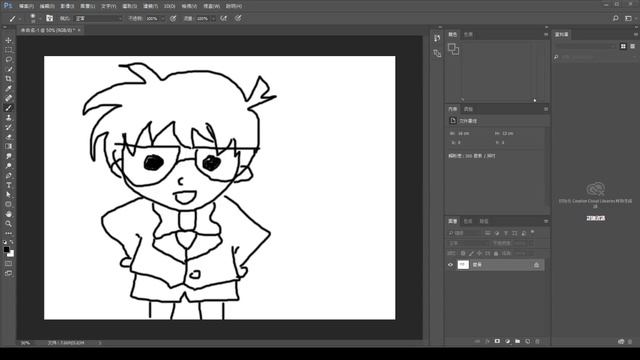This screenshot has height=360, width=640.
Task: Select the Crop tool
Action: point(8,79)
